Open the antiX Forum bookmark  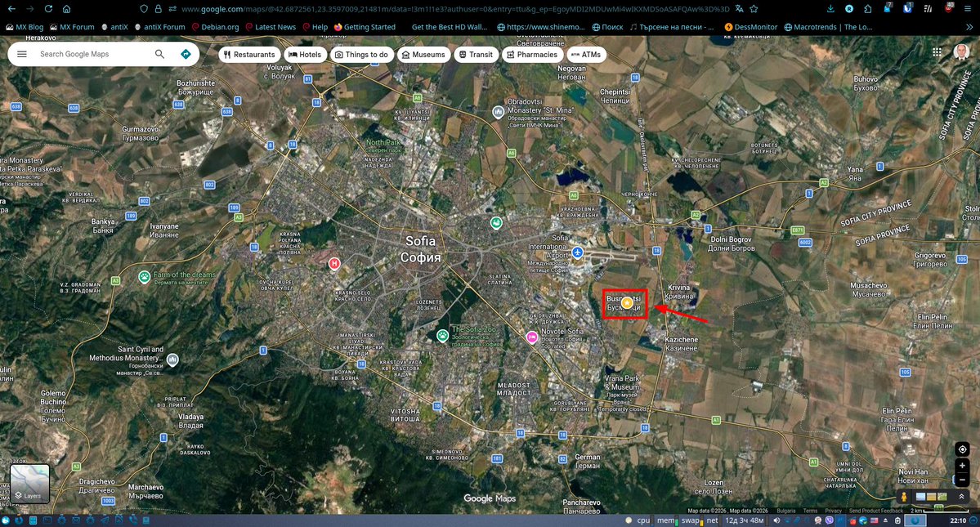click(x=159, y=28)
